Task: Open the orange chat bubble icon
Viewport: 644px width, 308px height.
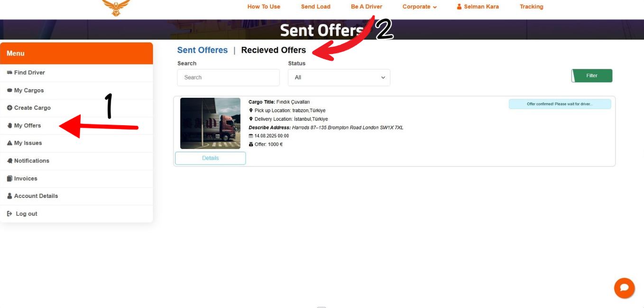Action: (x=624, y=288)
